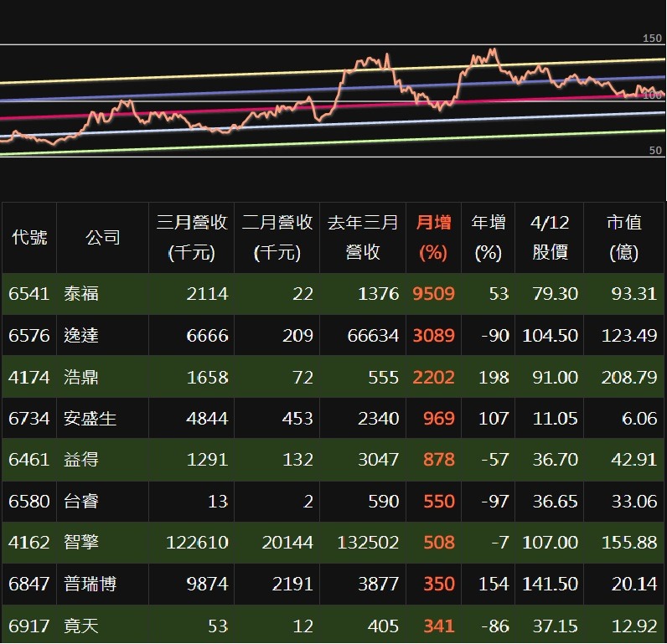Click the 市值(億) column header
Screen dimensions: 667x644
623,237
